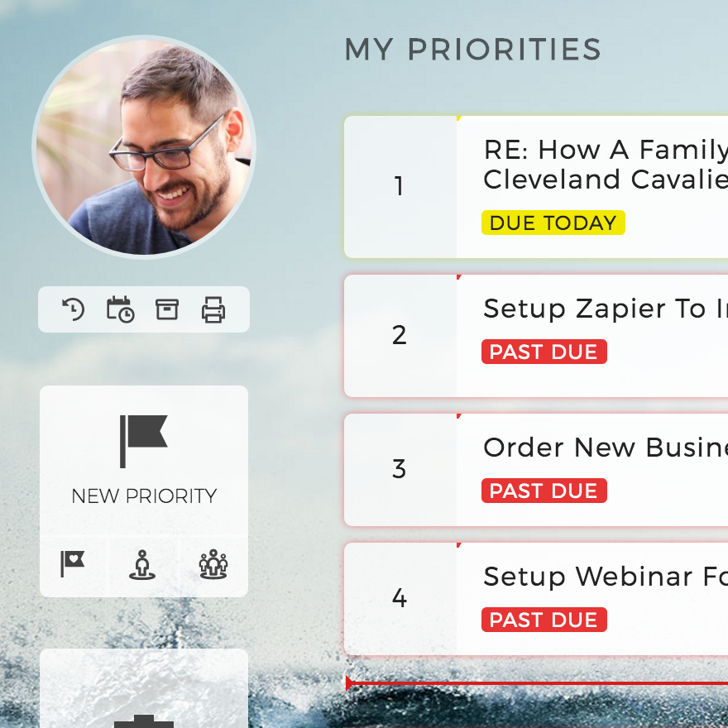Click the red divider line marker
The width and height of the screenshot is (728, 728).
click(350, 683)
